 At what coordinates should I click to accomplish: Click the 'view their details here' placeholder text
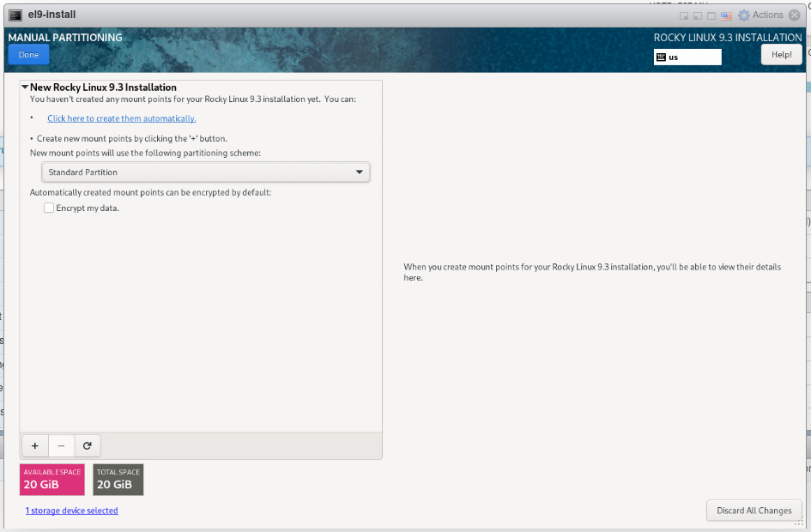click(x=592, y=272)
